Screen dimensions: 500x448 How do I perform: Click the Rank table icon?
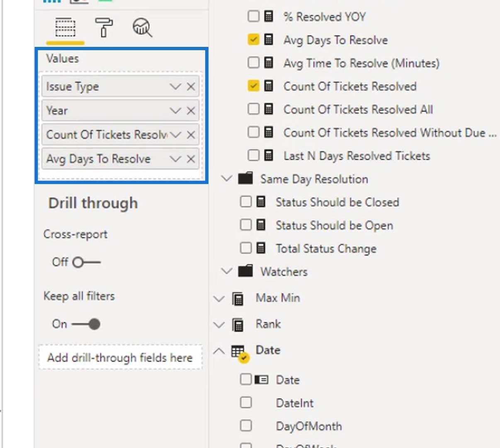(x=238, y=325)
